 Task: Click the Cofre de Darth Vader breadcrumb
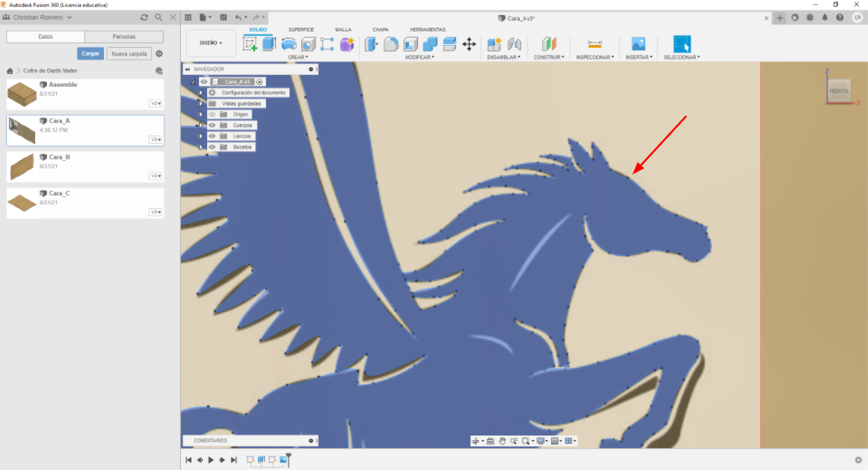coord(50,71)
